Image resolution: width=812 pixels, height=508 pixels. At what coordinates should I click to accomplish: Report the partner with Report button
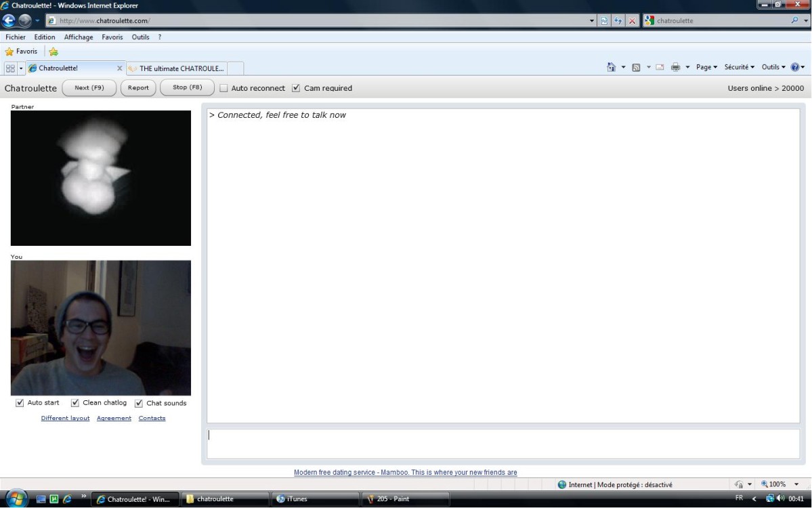coord(138,87)
